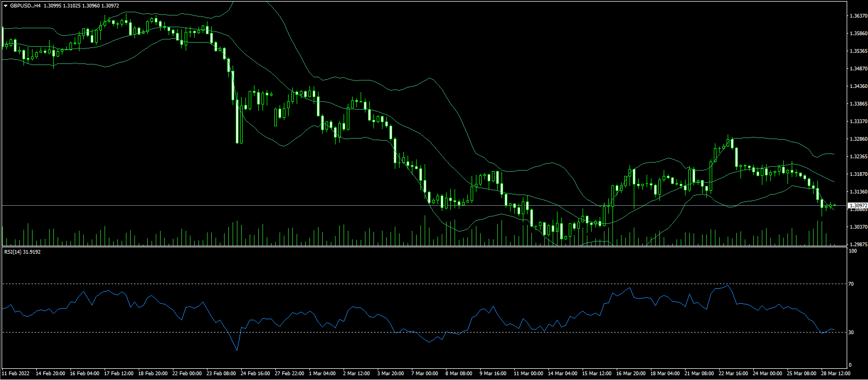The height and width of the screenshot is (380, 868).
Task: Click the 18 Feb 20:00 time label
Action: coord(153,374)
